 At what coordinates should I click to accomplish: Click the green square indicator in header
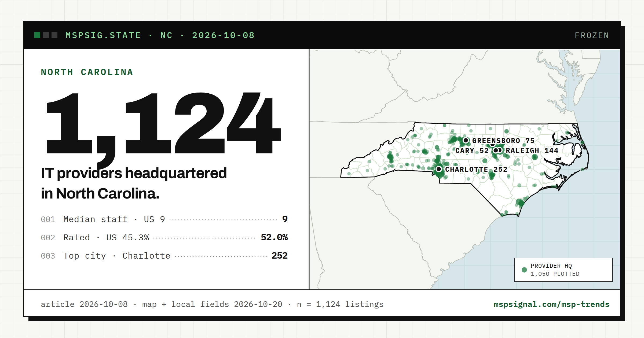tap(37, 35)
